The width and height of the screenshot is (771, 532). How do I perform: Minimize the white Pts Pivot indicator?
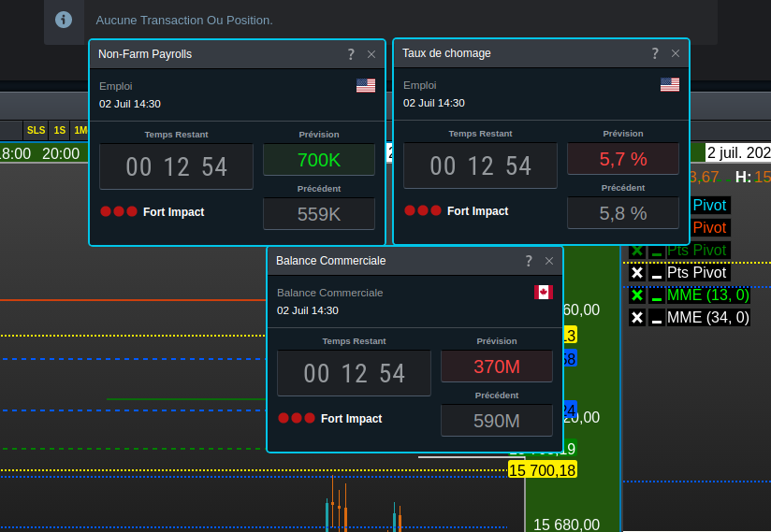(656, 273)
